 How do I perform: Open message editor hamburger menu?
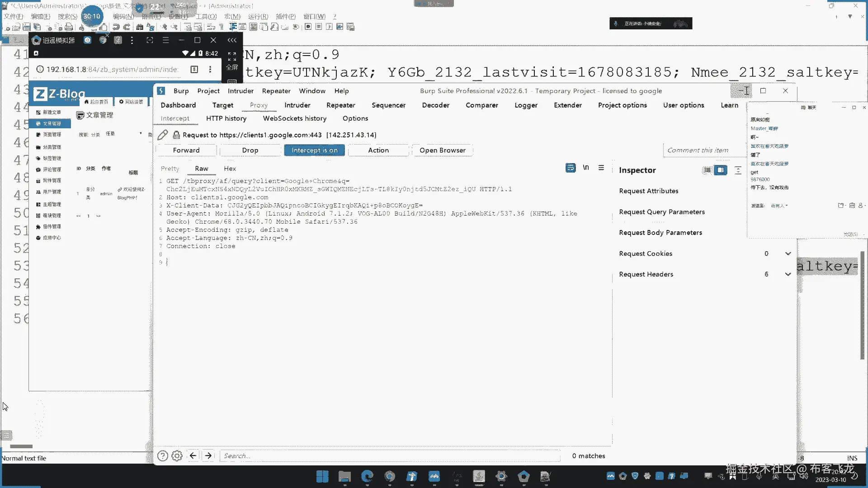click(x=601, y=168)
